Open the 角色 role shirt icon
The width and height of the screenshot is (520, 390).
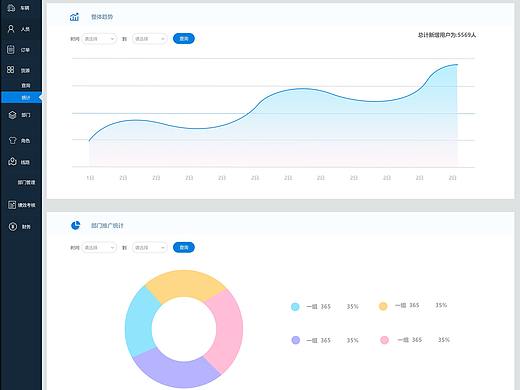pyautogui.click(x=12, y=140)
